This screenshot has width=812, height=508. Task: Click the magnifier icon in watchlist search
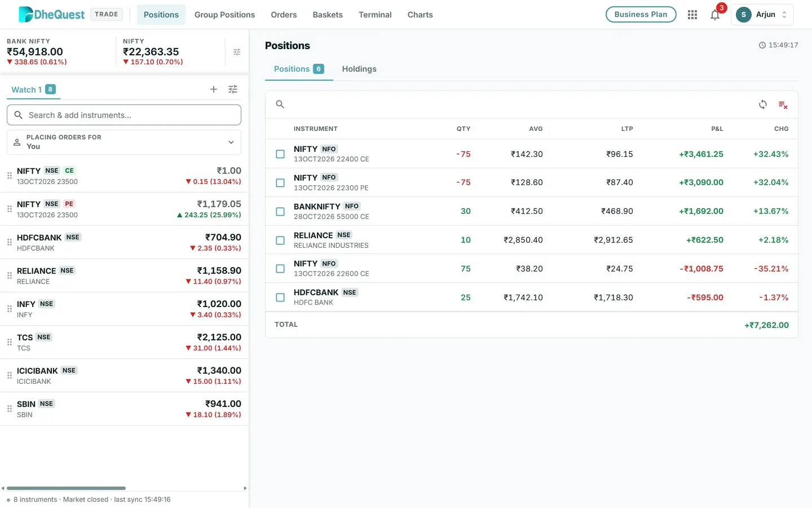[x=19, y=115]
